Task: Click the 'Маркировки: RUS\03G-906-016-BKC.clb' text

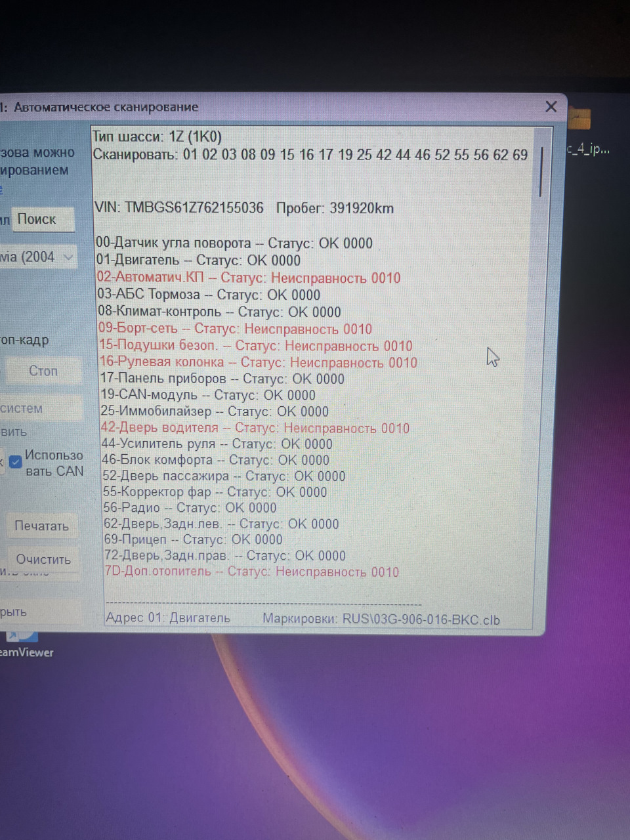Action: click(x=381, y=619)
